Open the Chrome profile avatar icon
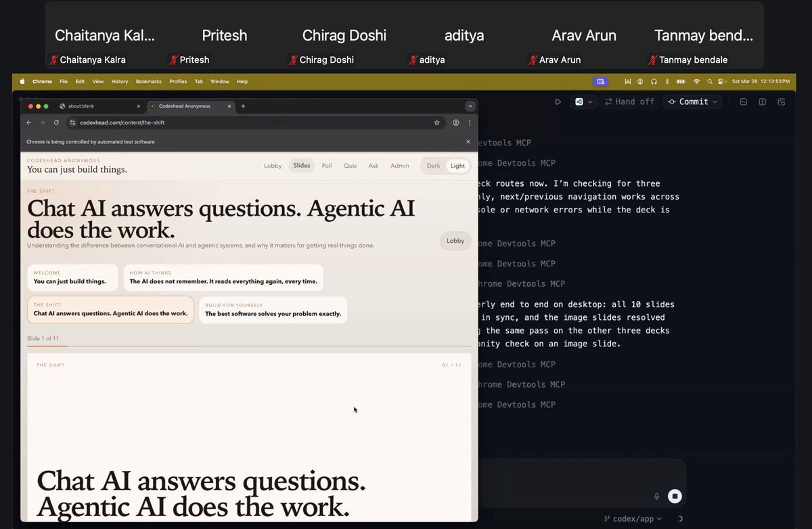The width and height of the screenshot is (812, 529). point(456,122)
